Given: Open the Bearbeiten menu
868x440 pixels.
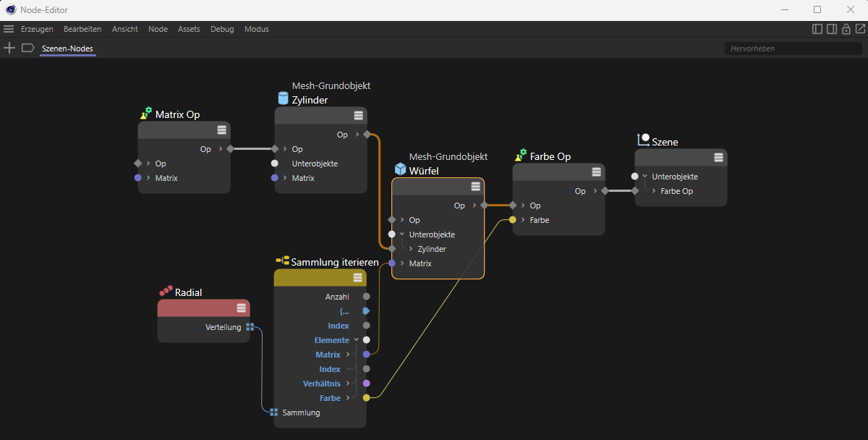Looking at the screenshot, I should tap(82, 29).
